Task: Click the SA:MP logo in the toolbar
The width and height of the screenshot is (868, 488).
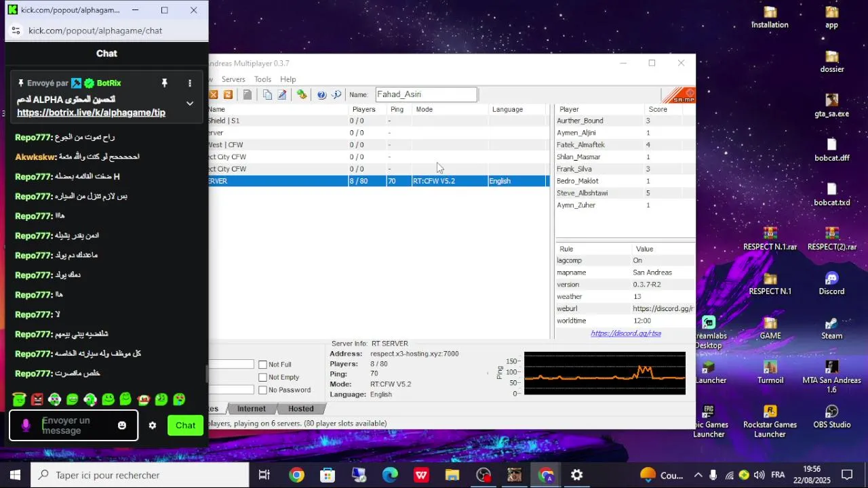Action: [679, 95]
